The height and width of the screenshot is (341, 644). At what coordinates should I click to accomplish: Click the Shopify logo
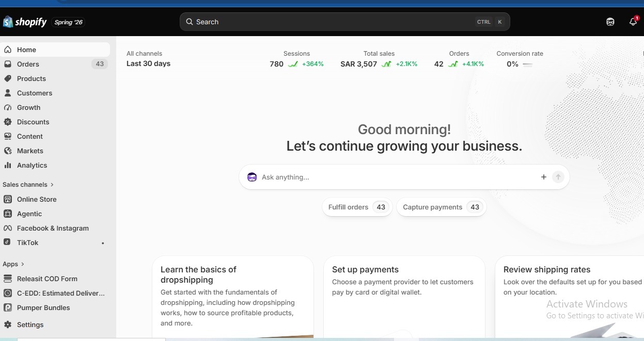pyautogui.click(x=25, y=22)
